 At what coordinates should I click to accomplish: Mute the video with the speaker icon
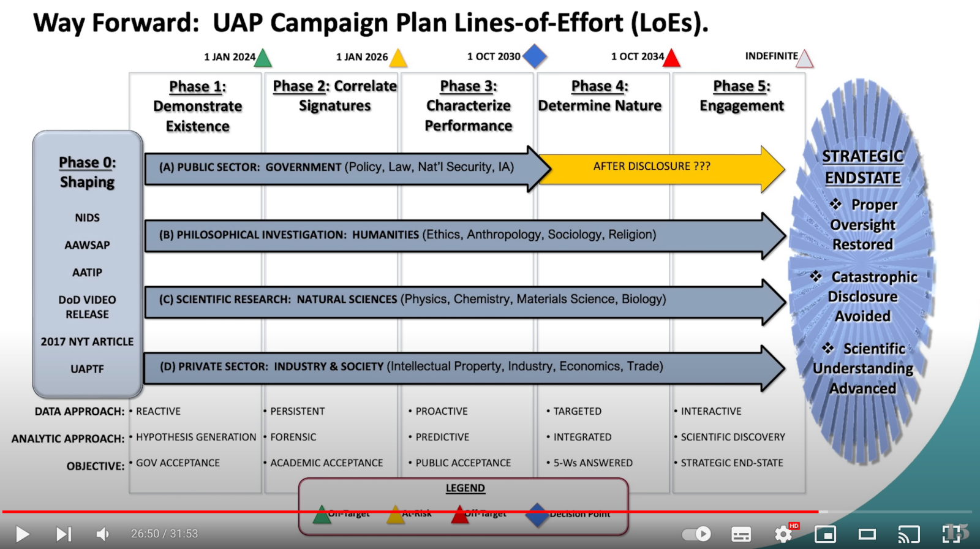(103, 534)
